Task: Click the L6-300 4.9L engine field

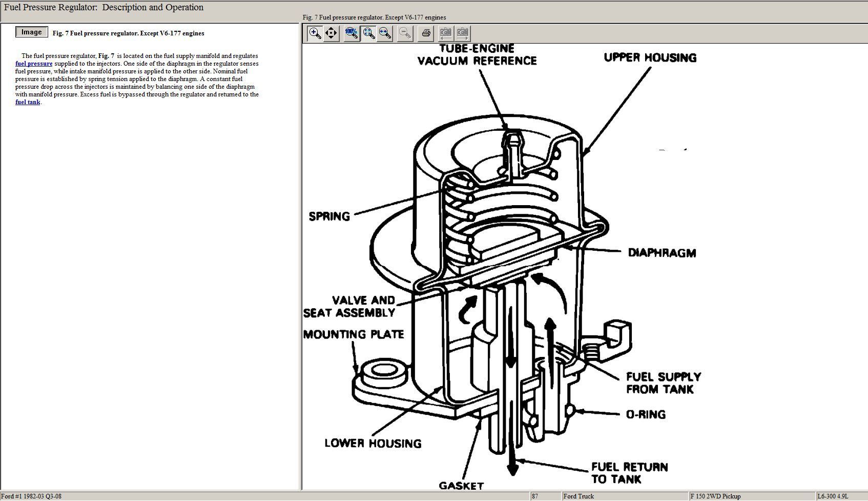Action: tap(833, 496)
